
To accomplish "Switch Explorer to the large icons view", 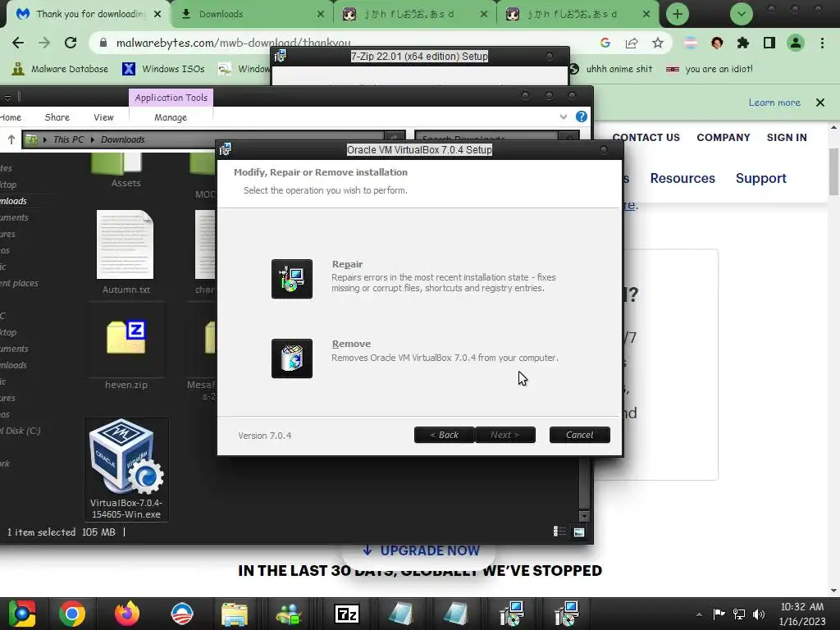I will pos(579,532).
